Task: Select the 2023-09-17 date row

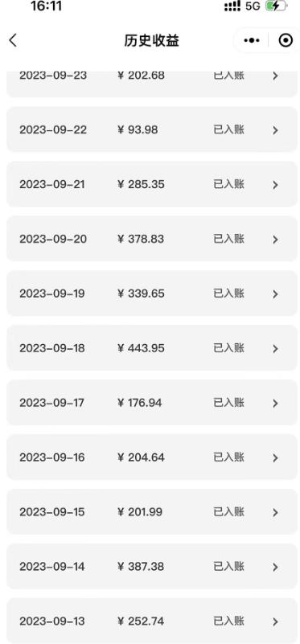Action: pyautogui.click(x=152, y=403)
